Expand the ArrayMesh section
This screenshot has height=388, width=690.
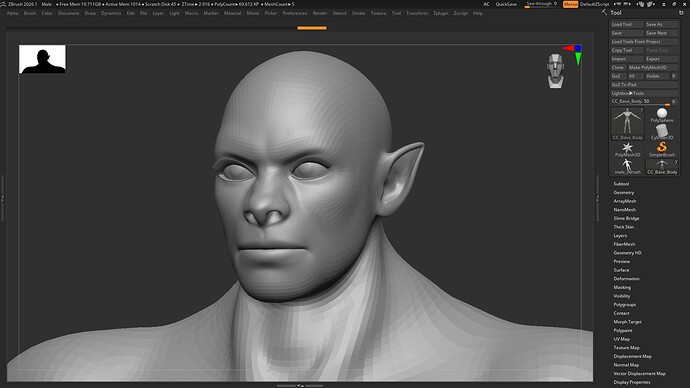[x=624, y=201]
